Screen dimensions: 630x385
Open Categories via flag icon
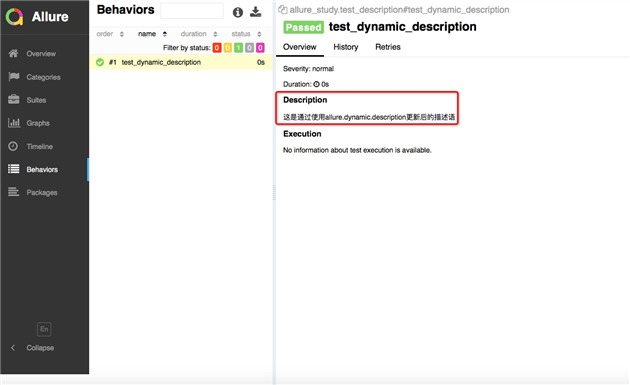coord(14,77)
